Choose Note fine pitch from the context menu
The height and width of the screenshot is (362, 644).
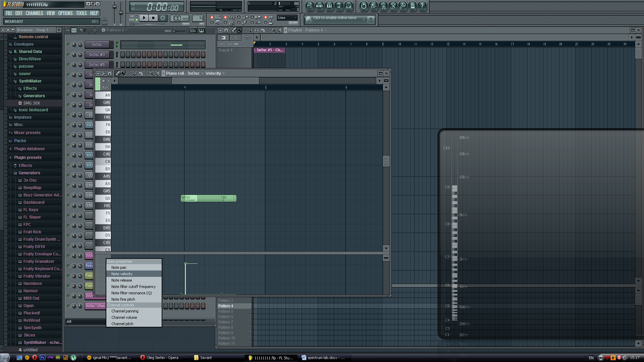tap(134, 299)
